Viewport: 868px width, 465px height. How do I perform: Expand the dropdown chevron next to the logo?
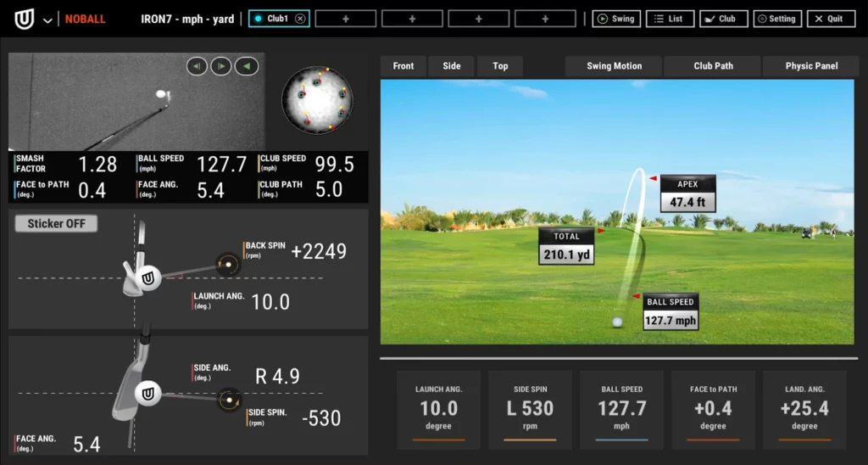47,20
